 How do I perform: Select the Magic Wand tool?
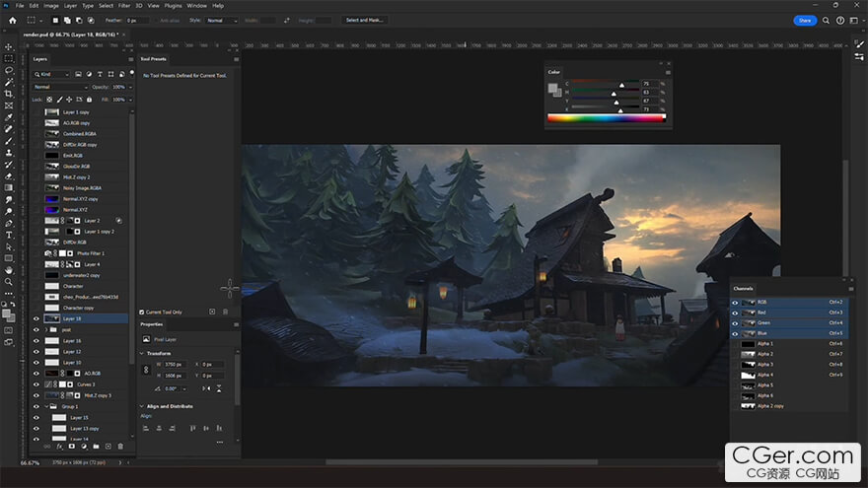[x=8, y=82]
